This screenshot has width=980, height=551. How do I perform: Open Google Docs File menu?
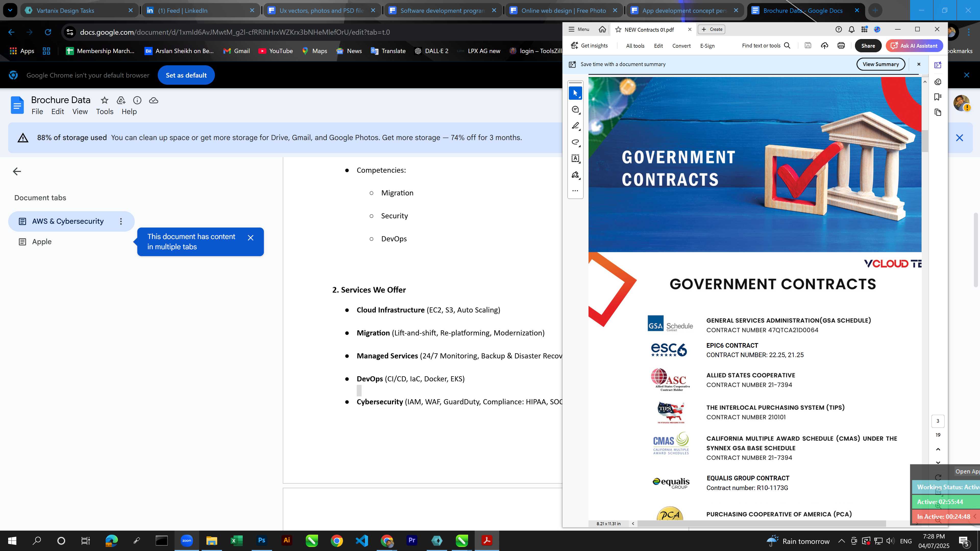pos(37,112)
